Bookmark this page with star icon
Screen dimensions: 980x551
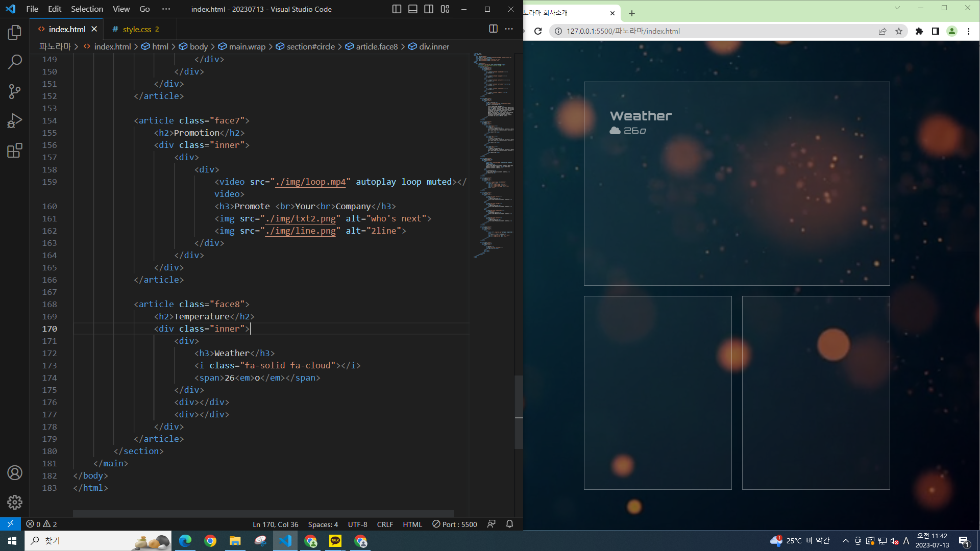pos(899,31)
